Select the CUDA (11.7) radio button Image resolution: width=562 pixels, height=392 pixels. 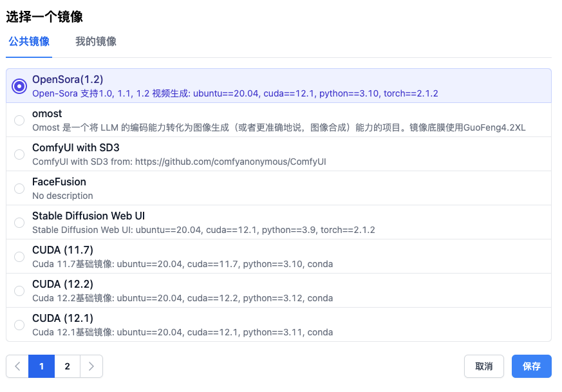pos(19,256)
